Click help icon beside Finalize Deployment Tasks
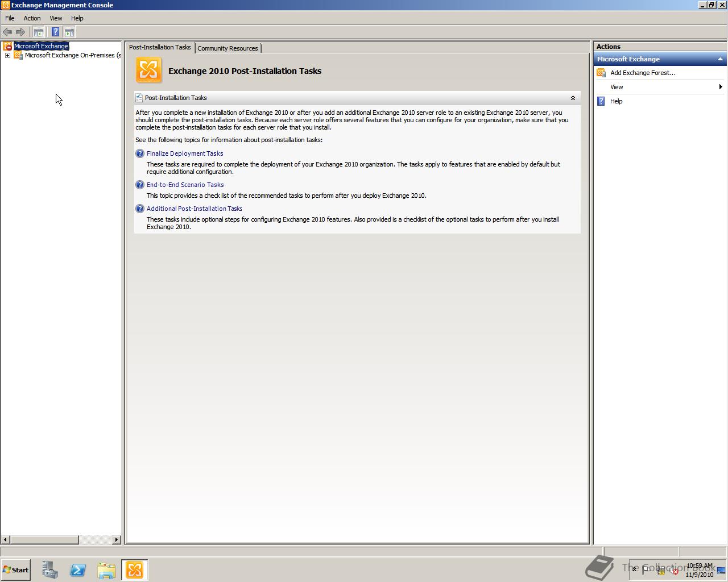This screenshot has width=728, height=582. (140, 153)
